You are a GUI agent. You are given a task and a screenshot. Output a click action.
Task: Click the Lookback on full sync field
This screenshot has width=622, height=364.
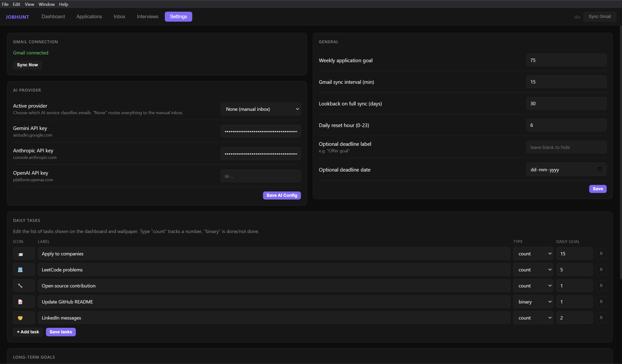567,104
